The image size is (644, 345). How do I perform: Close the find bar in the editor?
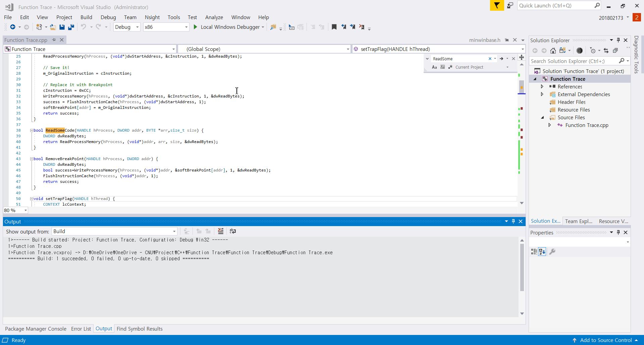(x=513, y=59)
